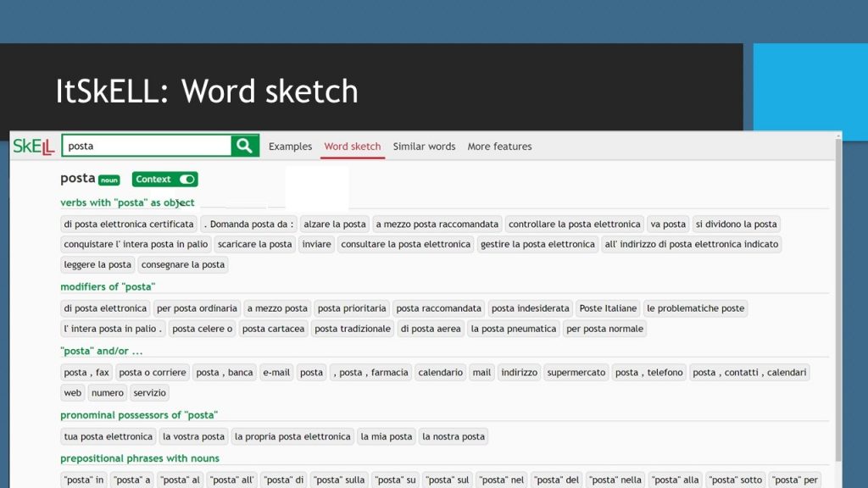Open the More features menu
Image resolution: width=868 pixels, height=488 pixels.
(499, 147)
